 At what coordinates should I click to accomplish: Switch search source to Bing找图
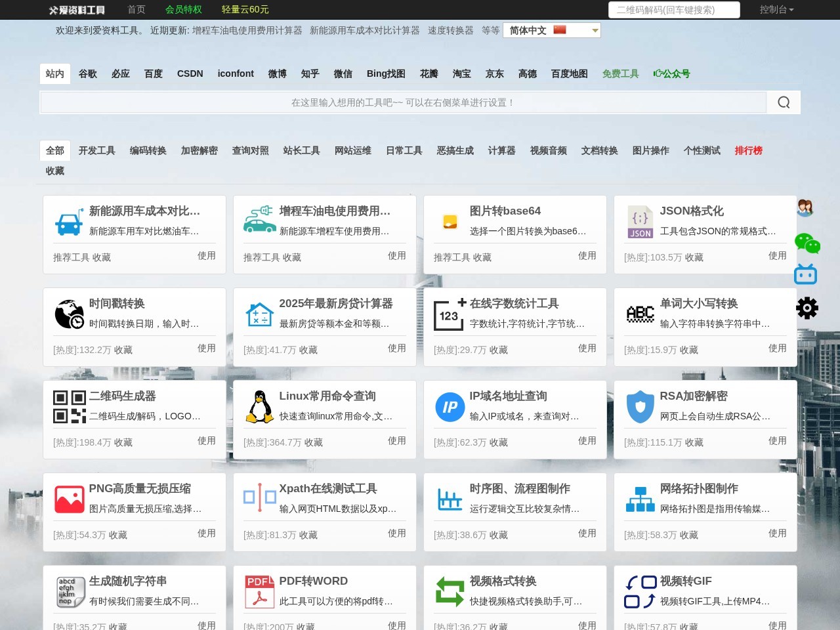386,73
